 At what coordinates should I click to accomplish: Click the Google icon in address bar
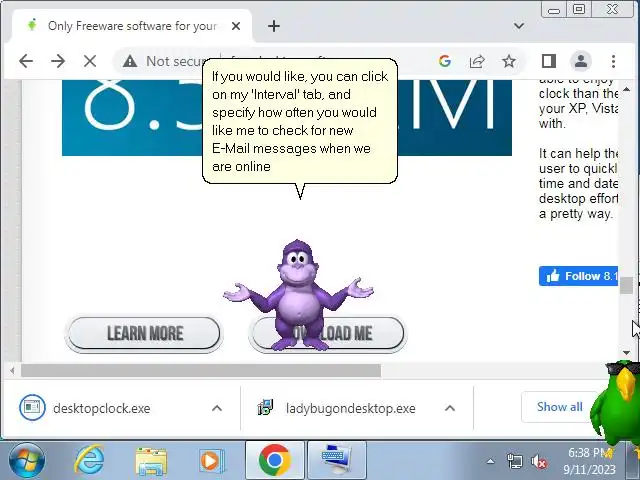[444, 61]
